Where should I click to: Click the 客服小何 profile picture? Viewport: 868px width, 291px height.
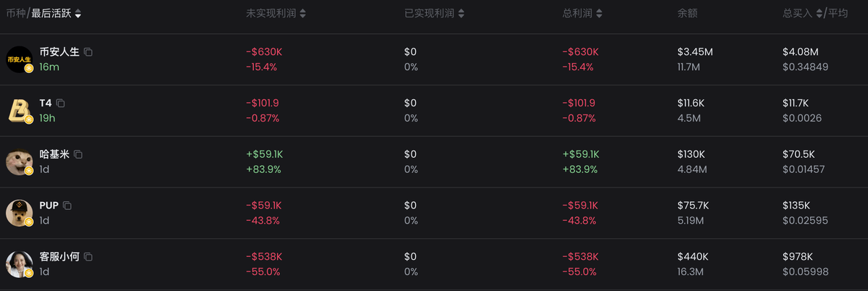point(19,264)
